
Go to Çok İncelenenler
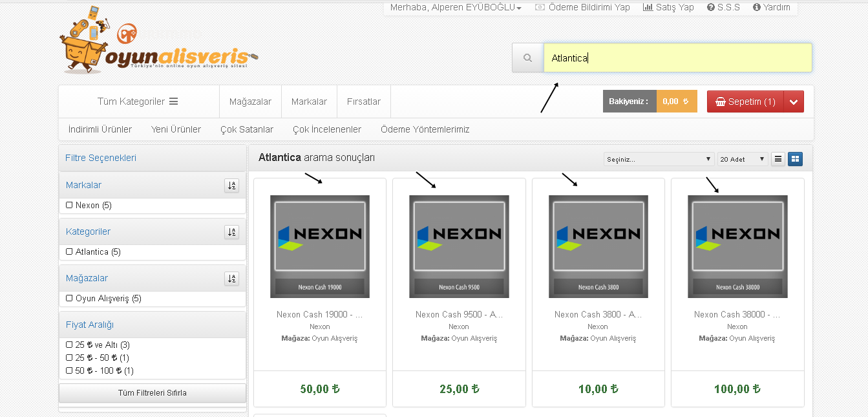click(x=327, y=129)
